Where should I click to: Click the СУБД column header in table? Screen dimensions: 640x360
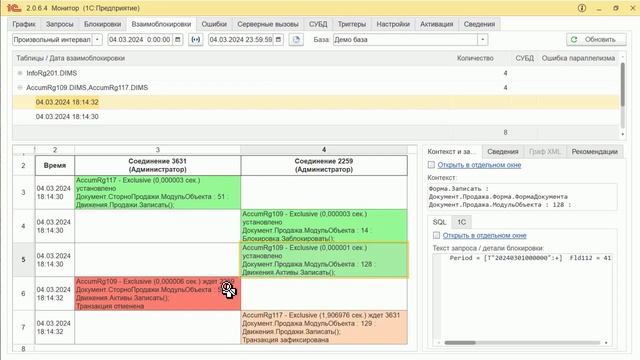pos(524,58)
